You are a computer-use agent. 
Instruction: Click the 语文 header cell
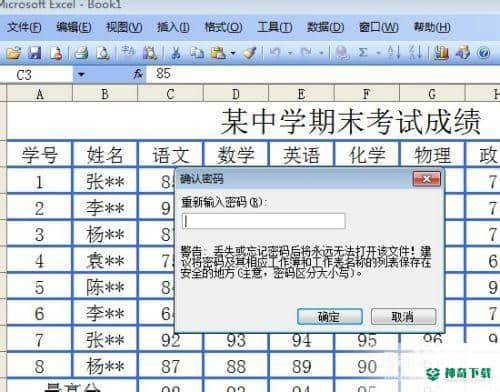(170, 155)
